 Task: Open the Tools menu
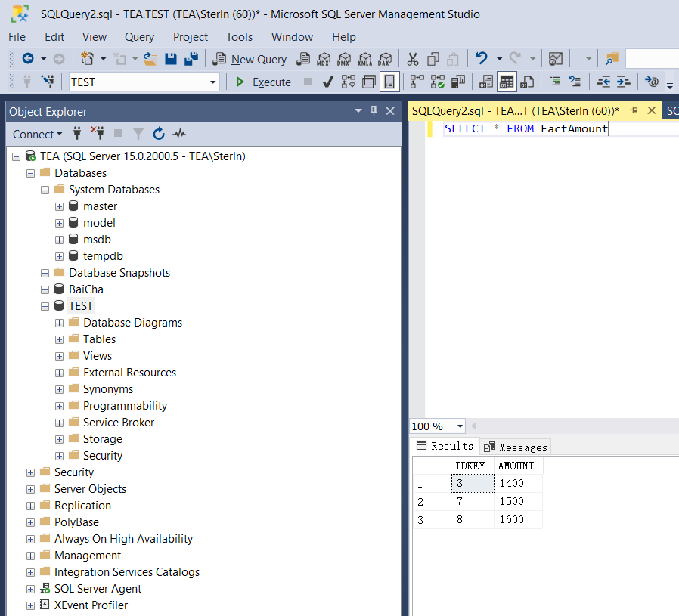239,37
